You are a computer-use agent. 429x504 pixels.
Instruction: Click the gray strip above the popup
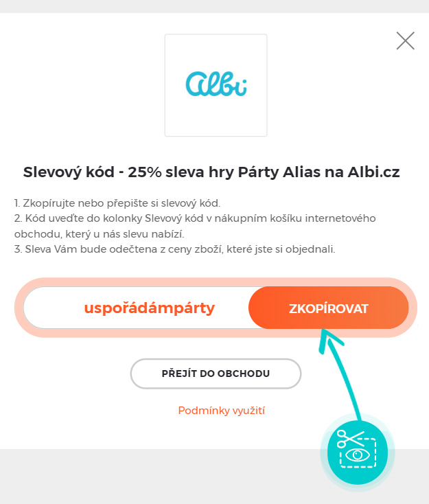click(x=214, y=6)
